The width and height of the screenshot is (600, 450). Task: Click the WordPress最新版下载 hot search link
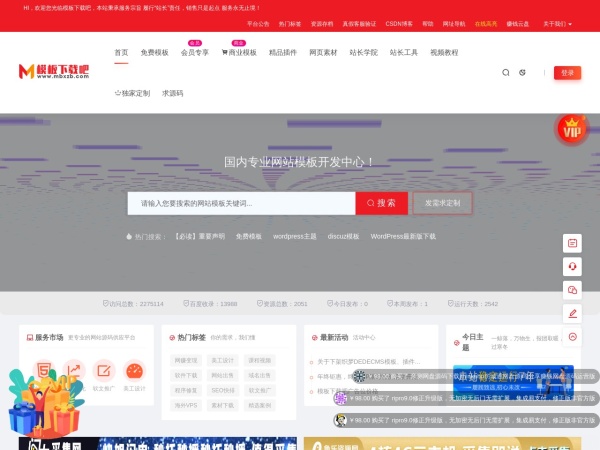click(x=403, y=236)
